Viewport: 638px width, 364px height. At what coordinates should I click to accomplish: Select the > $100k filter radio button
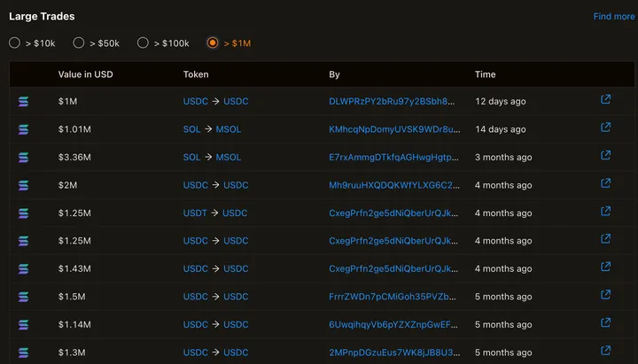pos(144,43)
